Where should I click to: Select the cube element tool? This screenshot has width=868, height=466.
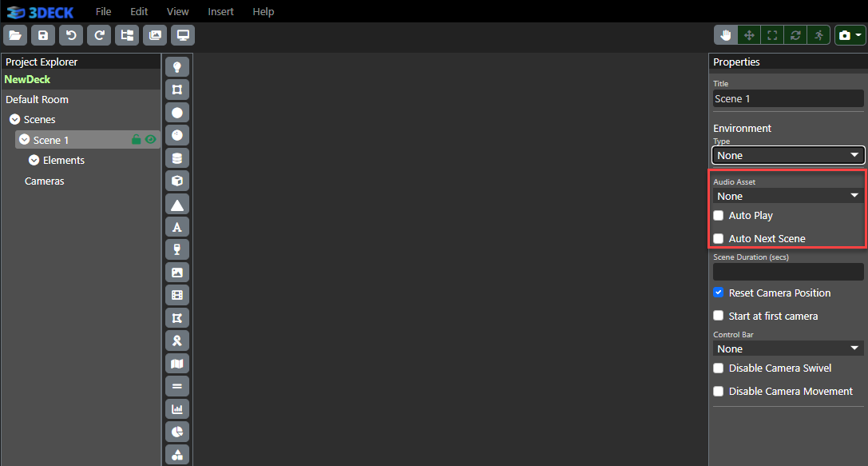[x=177, y=181]
